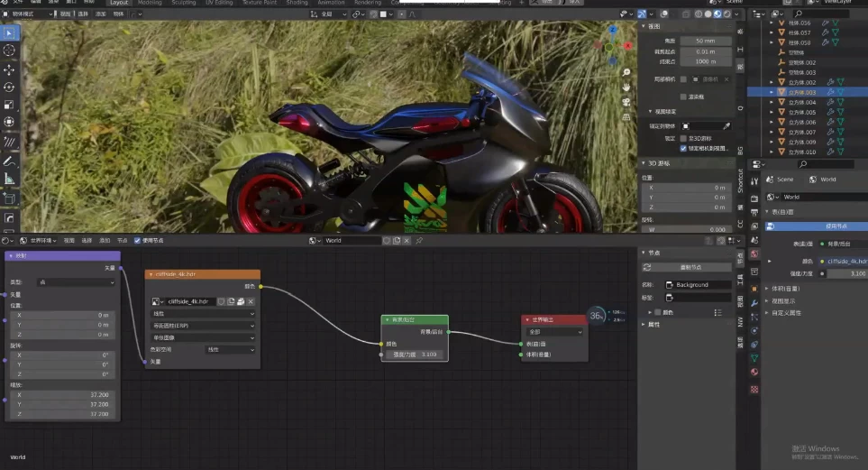Activate the Move tool
This screenshot has width=868, height=470.
(10, 69)
